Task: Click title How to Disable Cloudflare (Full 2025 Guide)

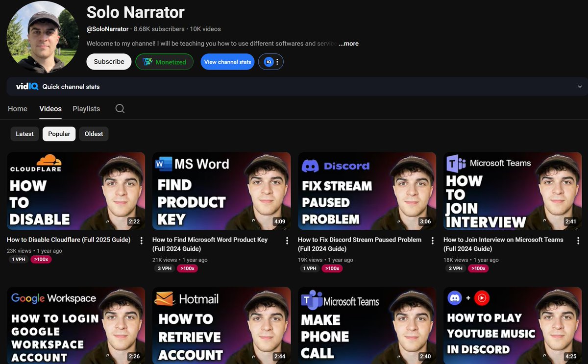Action: pos(69,240)
